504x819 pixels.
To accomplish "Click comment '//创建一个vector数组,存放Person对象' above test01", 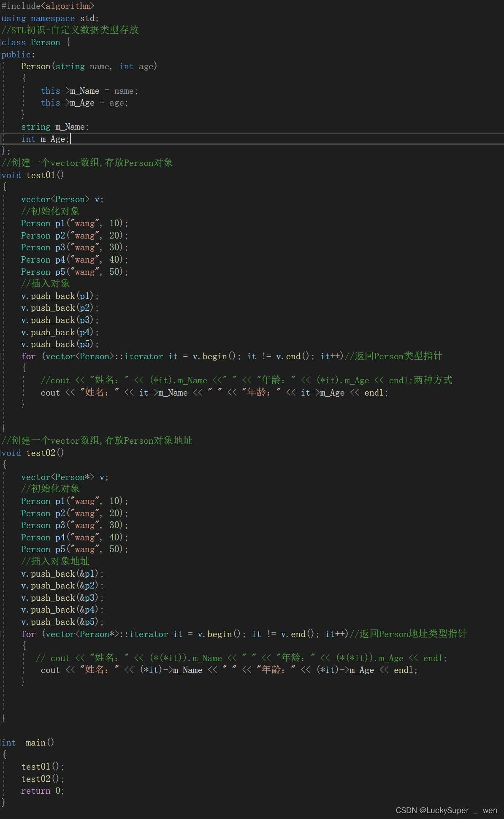I will tap(87, 163).
